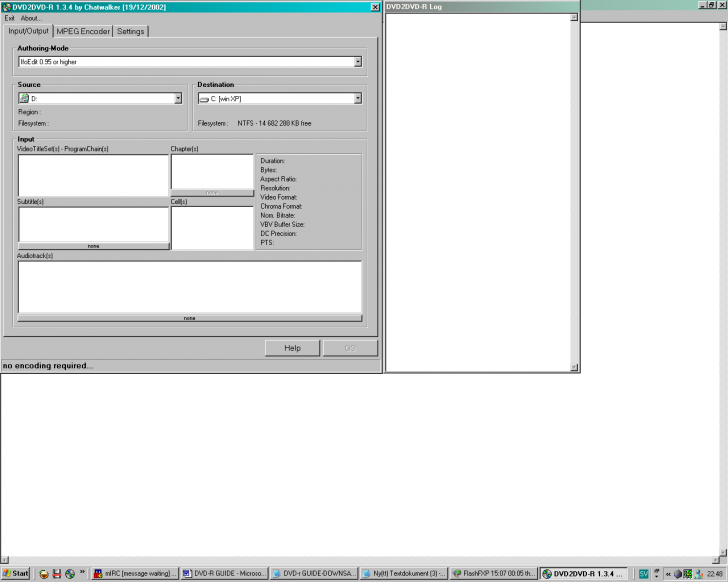The width and height of the screenshot is (728, 582).
Task: Expand hidden tray icons chevron
Action: pos(668,574)
